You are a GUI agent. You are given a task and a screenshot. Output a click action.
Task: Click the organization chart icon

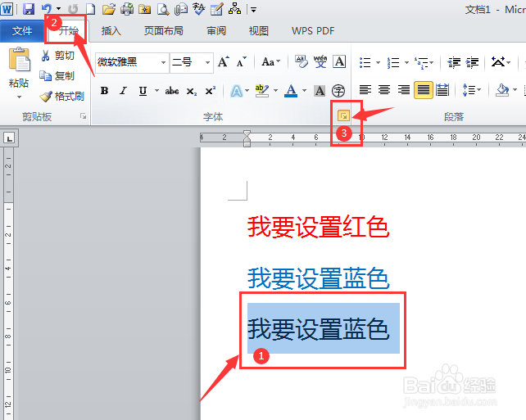[234, 9]
